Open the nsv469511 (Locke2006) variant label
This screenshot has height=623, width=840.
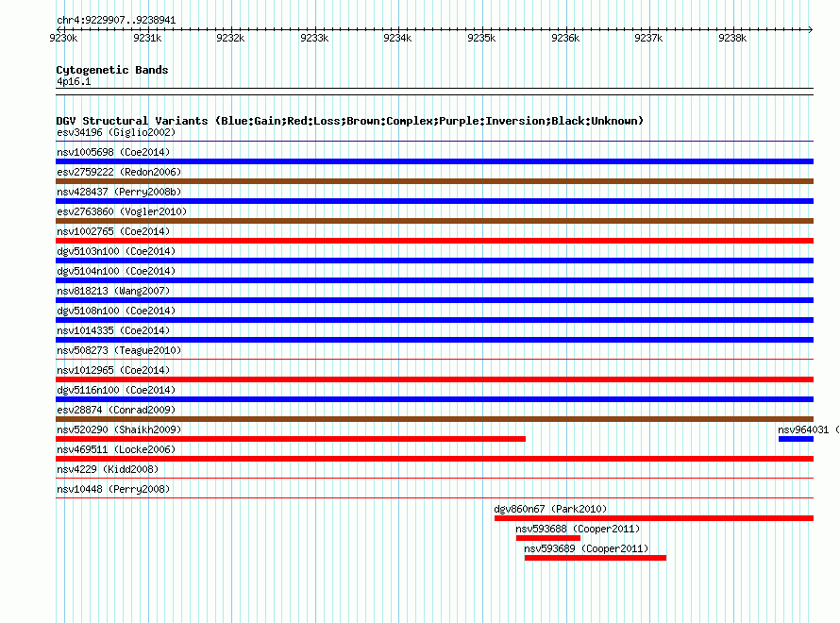[x=116, y=449]
